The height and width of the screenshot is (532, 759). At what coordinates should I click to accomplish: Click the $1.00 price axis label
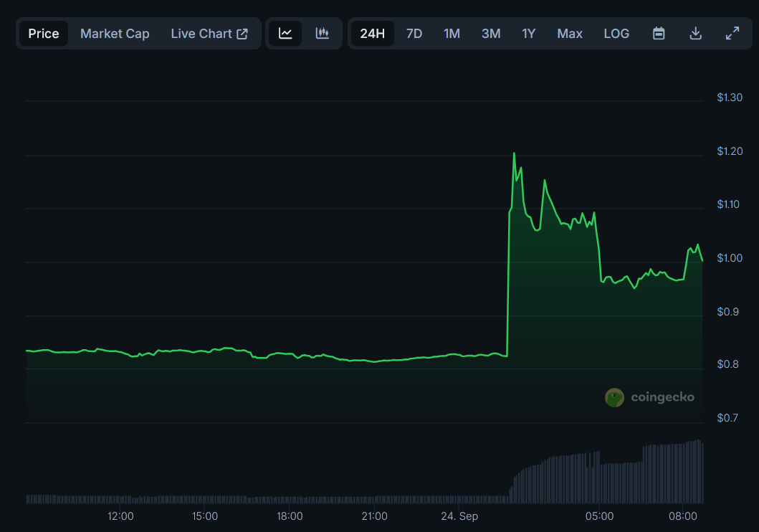pyautogui.click(x=730, y=258)
